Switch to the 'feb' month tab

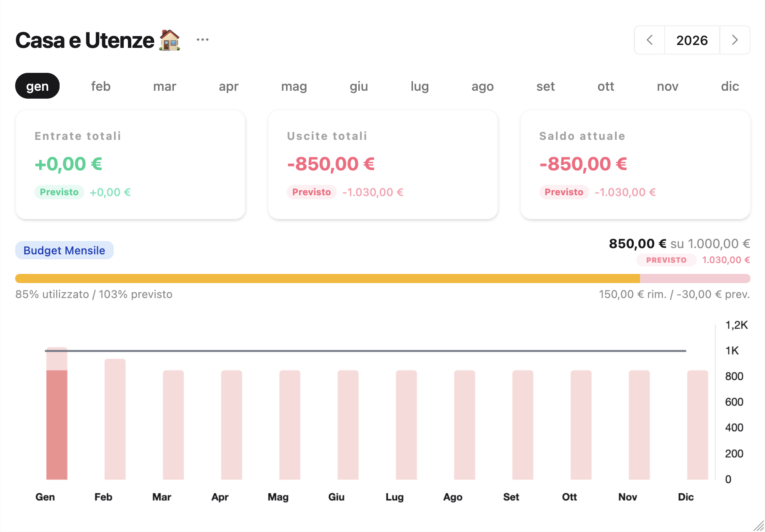pyautogui.click(x=101, y=86)
